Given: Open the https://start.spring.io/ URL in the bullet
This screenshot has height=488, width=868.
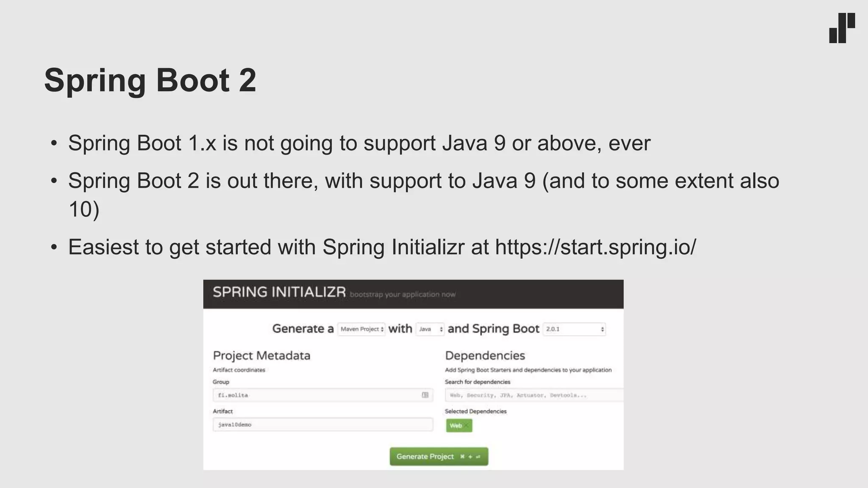Looking at the screenshot, I should [595, 247].
